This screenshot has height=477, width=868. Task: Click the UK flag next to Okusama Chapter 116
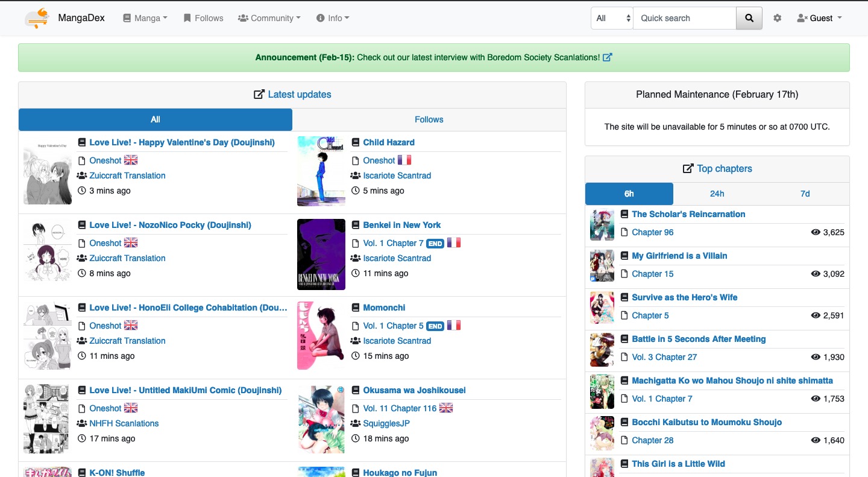[446, 408]
